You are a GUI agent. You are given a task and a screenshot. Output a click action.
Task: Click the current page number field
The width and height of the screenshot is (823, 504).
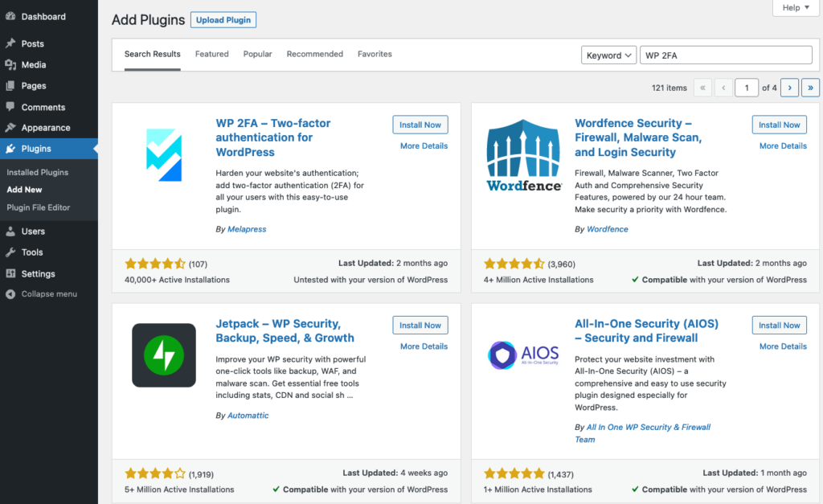tap(747, 88)
